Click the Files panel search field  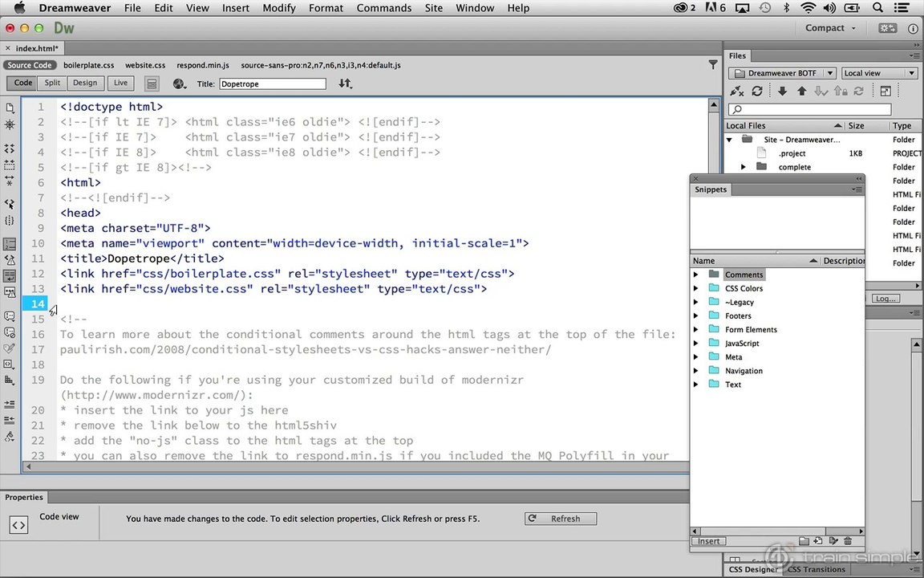point(809,109)
